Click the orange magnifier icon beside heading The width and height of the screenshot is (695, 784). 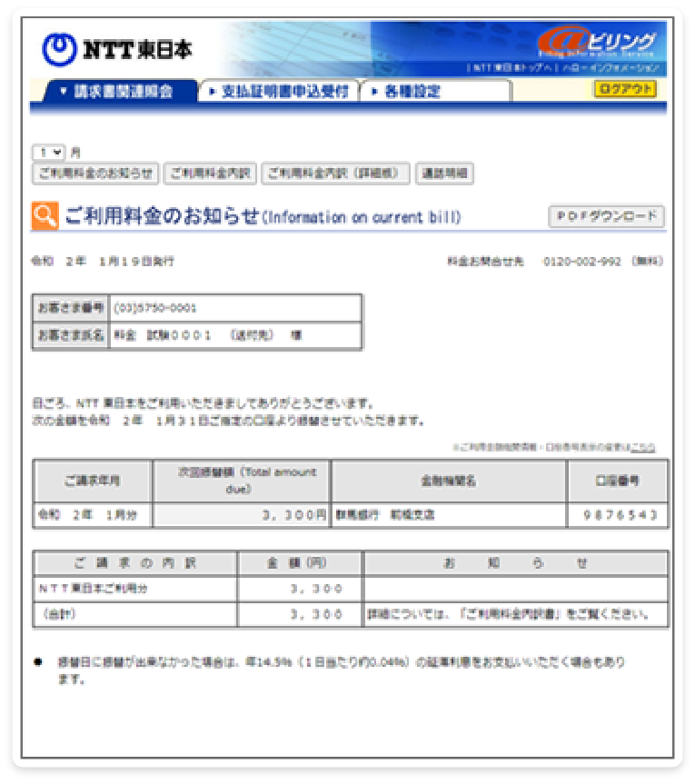tap(45, 216)
